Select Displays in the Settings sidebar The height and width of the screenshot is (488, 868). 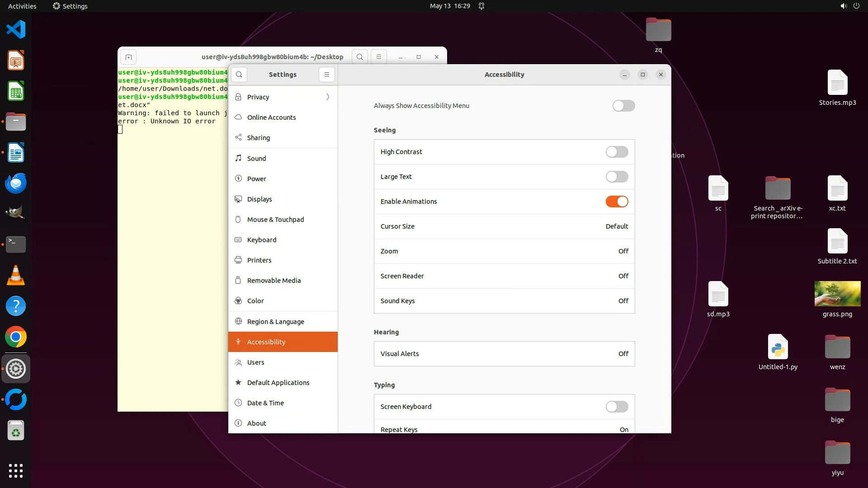[259, 199]
